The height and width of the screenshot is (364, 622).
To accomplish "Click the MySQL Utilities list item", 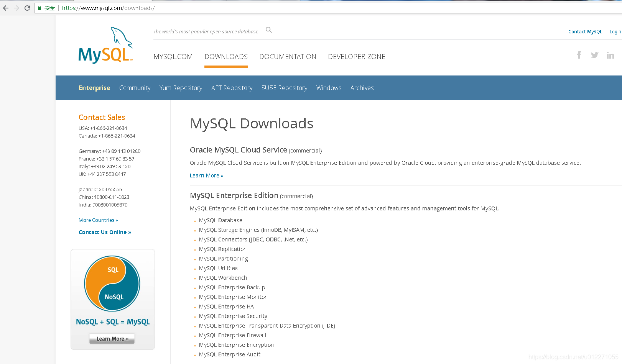I will pyautogui.click(x=218, y=268).
